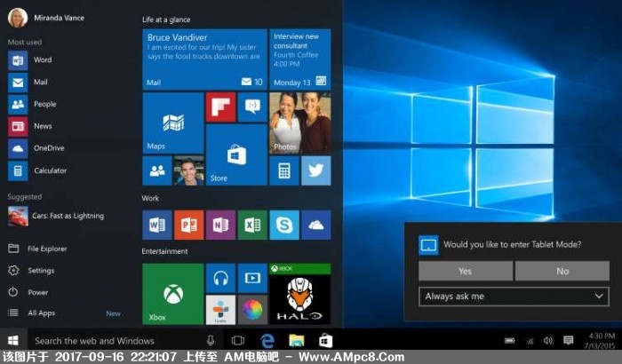622x364 pixels.
Task: Open the News app entry
Action: pos(29,126)
